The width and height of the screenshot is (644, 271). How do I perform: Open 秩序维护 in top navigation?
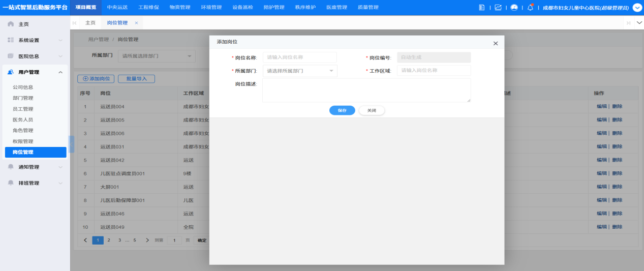coord(305,8)
